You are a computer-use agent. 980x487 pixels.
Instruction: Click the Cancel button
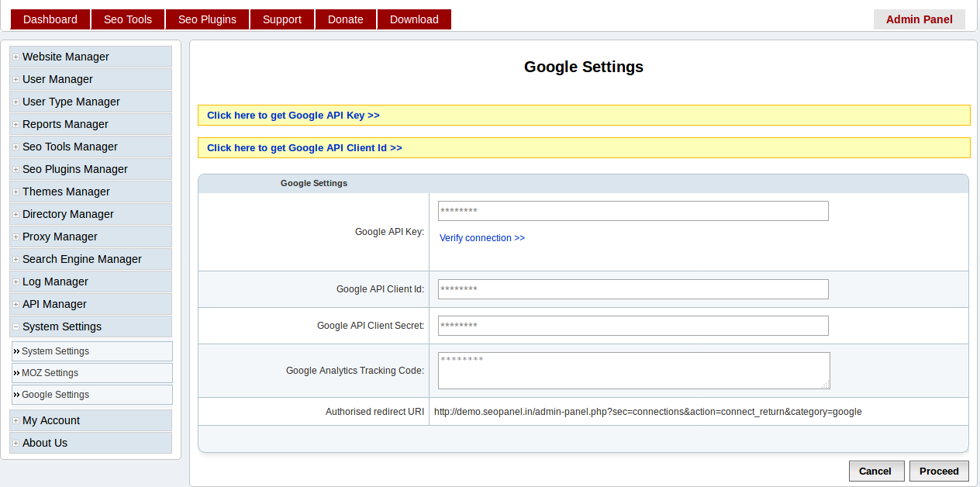[x=875, y=471]
